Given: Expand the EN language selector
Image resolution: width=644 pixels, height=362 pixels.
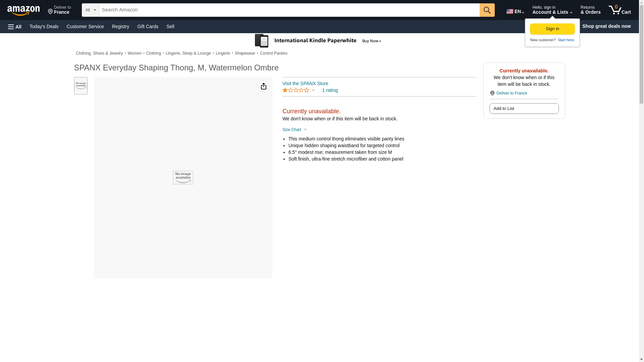Looking at the screenshot, I should (x=515, y=11).
